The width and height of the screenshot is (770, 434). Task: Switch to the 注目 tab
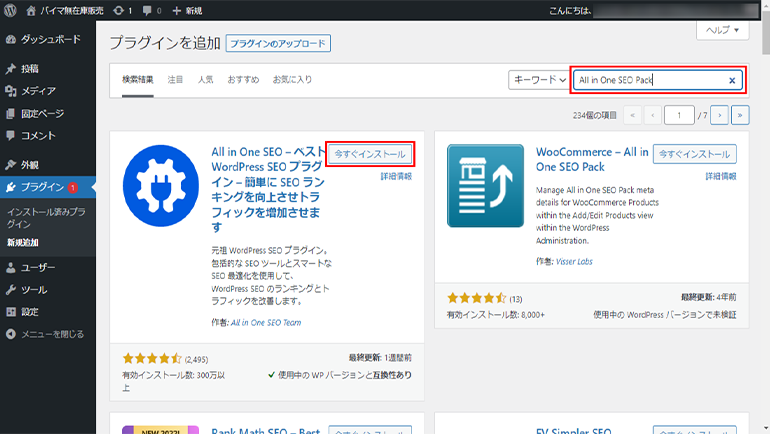[x=175, y=80]
